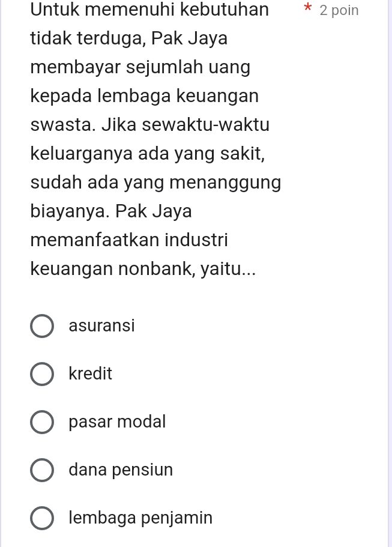Click the empty circle beside pasar modal
The image size is (392, 547).
coord(42,422)
